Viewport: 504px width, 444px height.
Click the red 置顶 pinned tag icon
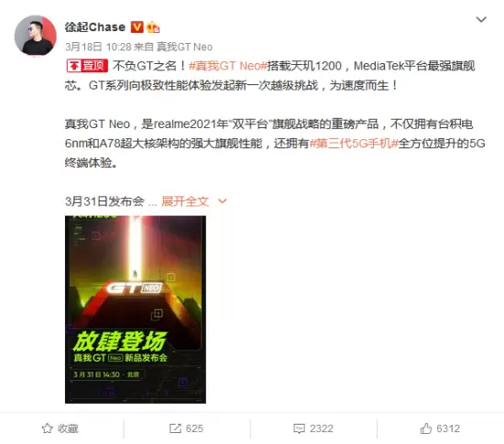pos(87,66)
